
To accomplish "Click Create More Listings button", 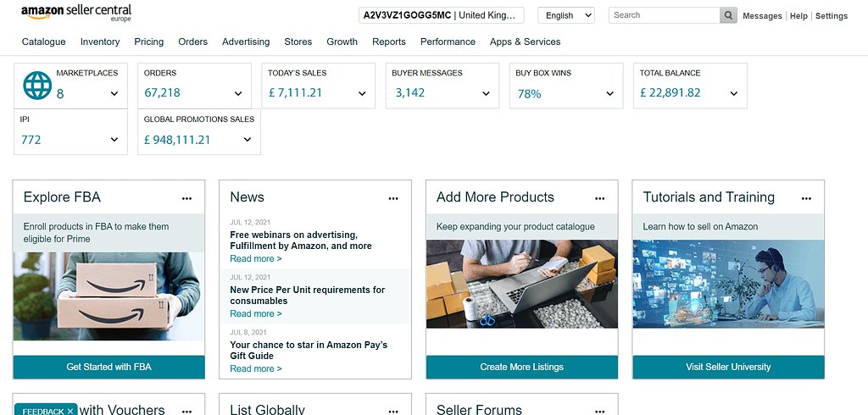I will pyautogui.click(x=522, y=367).
